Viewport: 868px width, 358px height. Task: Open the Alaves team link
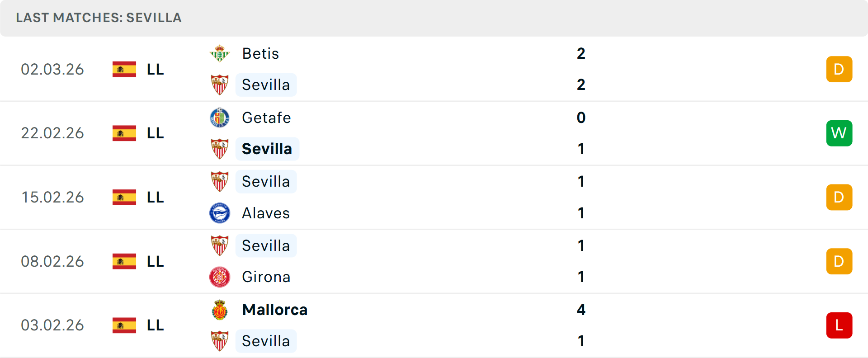click(265, 213)
